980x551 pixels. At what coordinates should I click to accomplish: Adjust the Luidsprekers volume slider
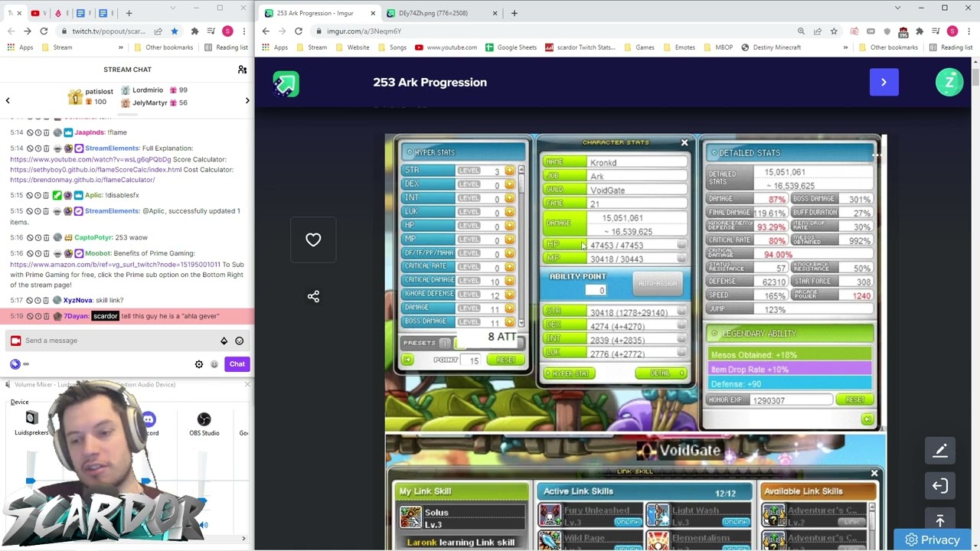31,481
